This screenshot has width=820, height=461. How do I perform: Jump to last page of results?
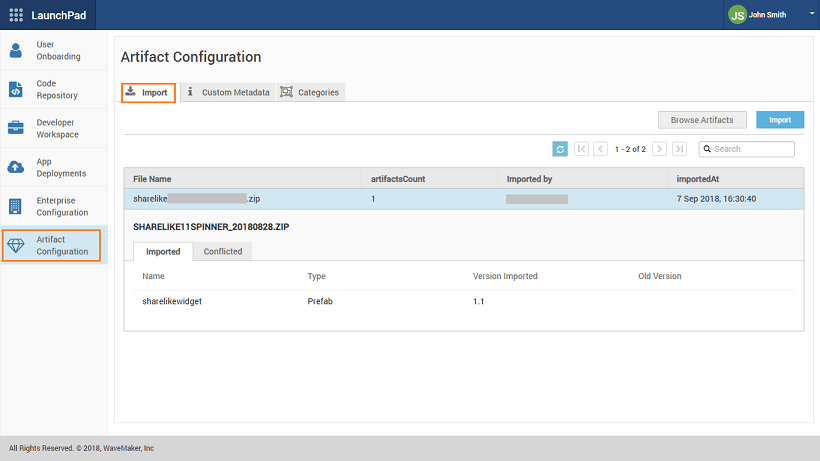[679, 149]
